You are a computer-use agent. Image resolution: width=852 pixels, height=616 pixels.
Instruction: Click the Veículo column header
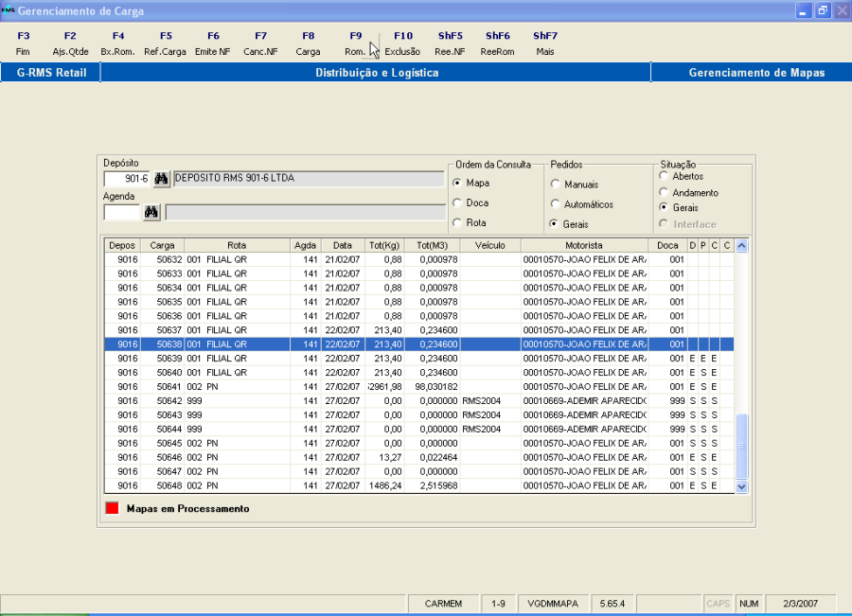click(x=490, y=245)
